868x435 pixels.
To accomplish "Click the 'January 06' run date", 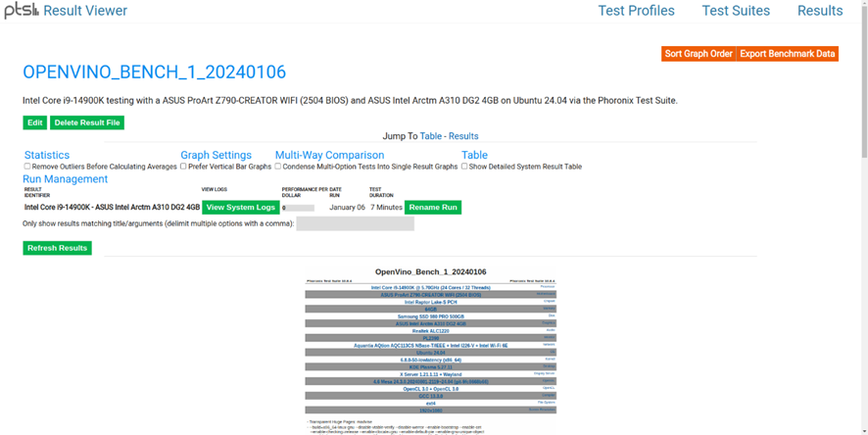I will 347,208.
